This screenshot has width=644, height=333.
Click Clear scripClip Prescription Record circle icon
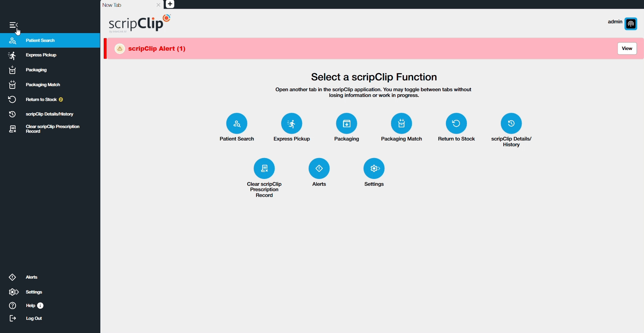pos(264,168)
